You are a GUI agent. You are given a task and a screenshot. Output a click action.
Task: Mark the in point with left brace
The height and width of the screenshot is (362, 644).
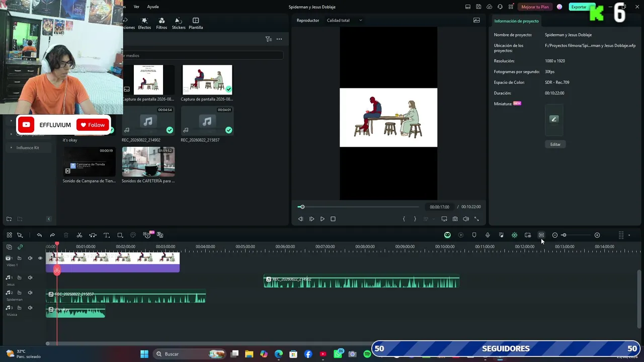tap(404, 219)
